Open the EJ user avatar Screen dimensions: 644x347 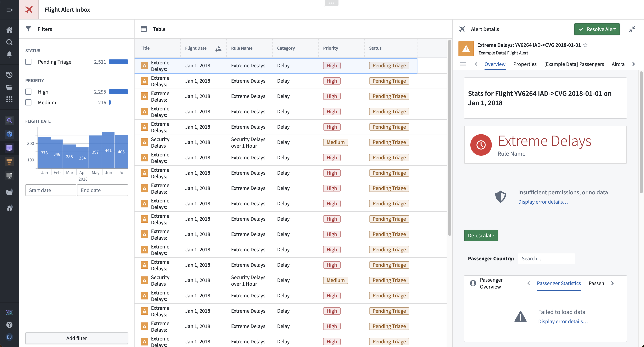pos(9,337)
